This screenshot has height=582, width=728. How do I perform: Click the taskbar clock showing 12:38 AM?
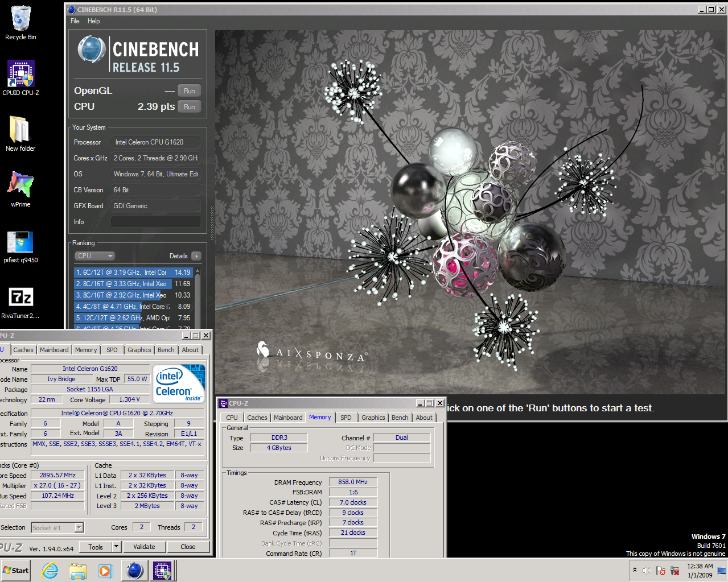(700, 571)
